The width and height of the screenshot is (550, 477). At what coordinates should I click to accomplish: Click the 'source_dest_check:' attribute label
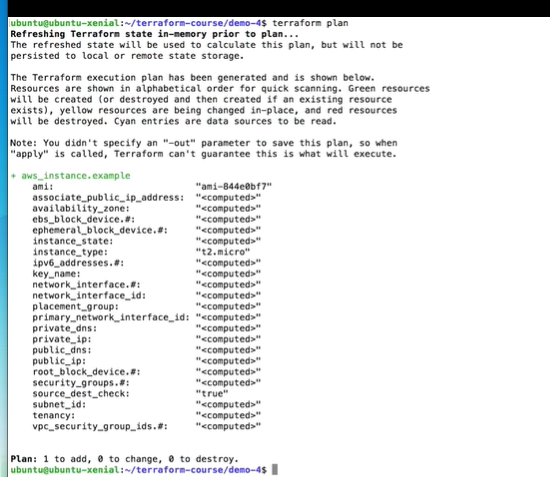click(81, 394)
